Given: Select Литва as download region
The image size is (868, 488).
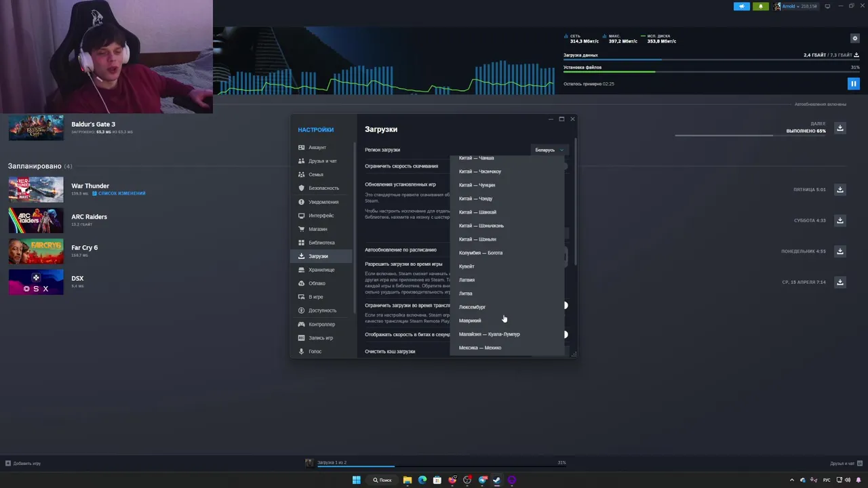Looking at the screenshot, I should click(507, 293).
